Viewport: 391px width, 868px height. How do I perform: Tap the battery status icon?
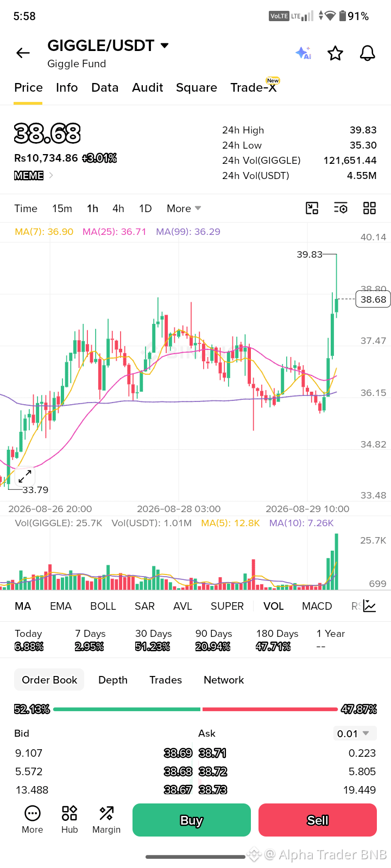(x=343, y=16)
